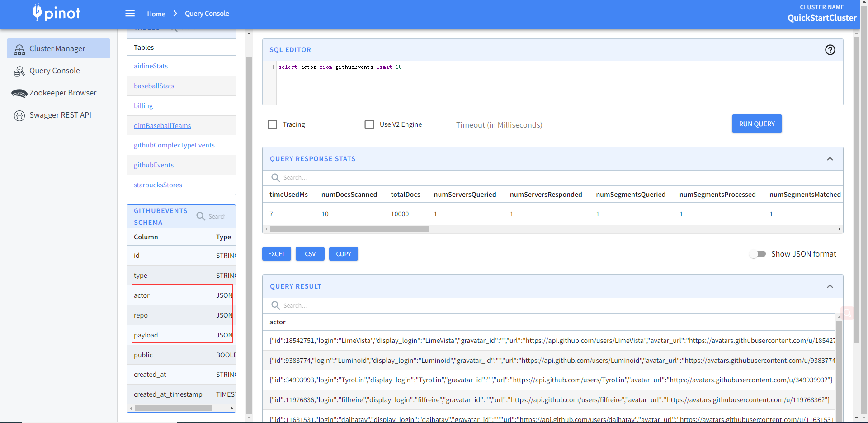Click the Pinot logo

pos(56,13)
